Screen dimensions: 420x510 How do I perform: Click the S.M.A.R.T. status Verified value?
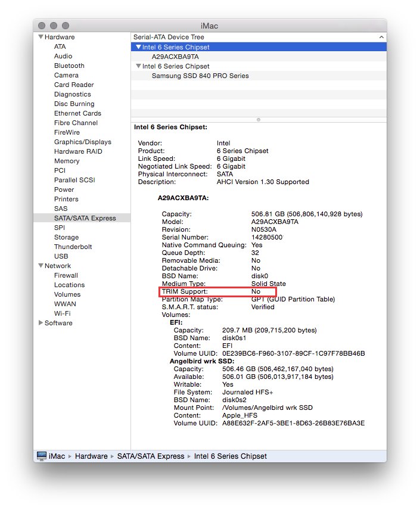[x=263, y=307]
